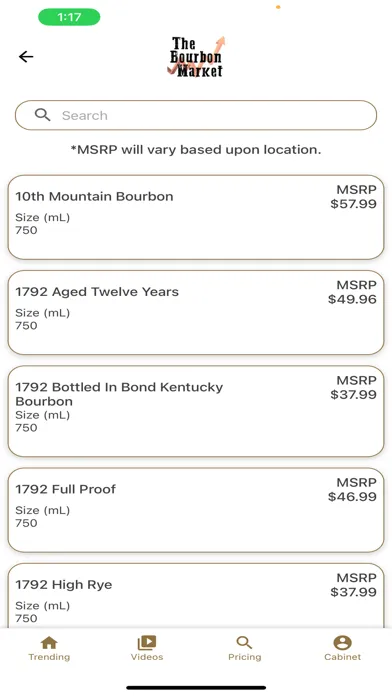Screen dimensions: 392x696
Task: Open the 1792 Full Proof entry
Action: pyautogui.click(x=196, y=510)
